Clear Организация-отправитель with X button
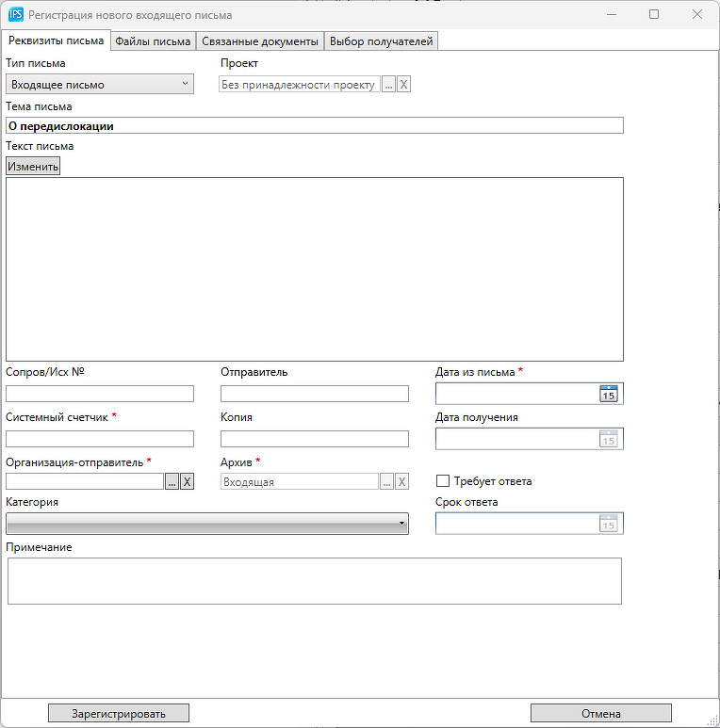Viewport: 720px width, 728px height. pyautogui.click(x=187, y=481)
